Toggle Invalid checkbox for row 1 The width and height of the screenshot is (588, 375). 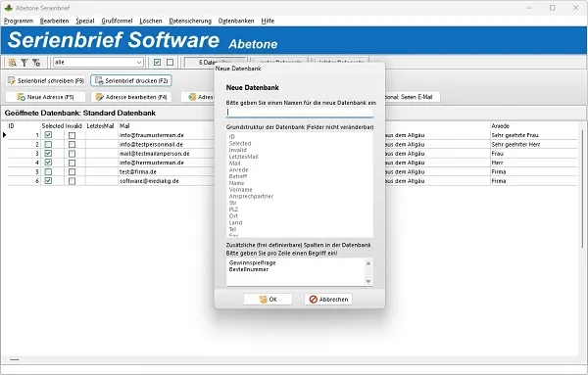point(72,135)
